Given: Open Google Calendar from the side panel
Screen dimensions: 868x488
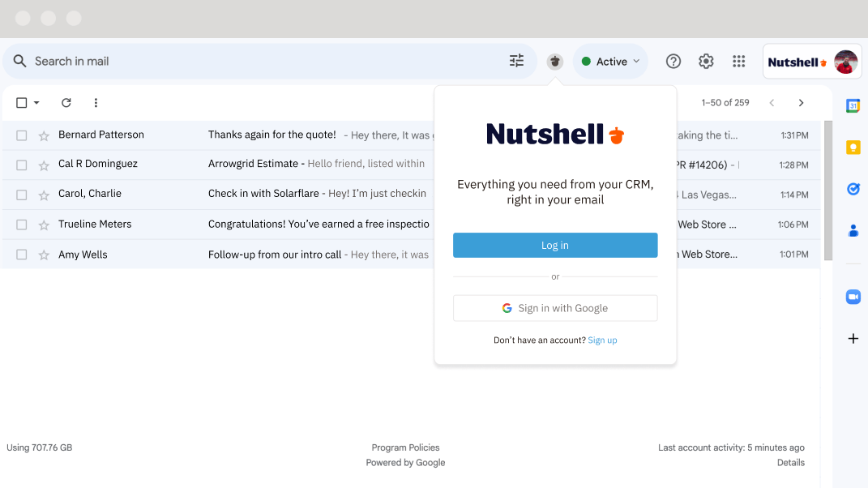Looking at the screenshot, I should (853, 105).
